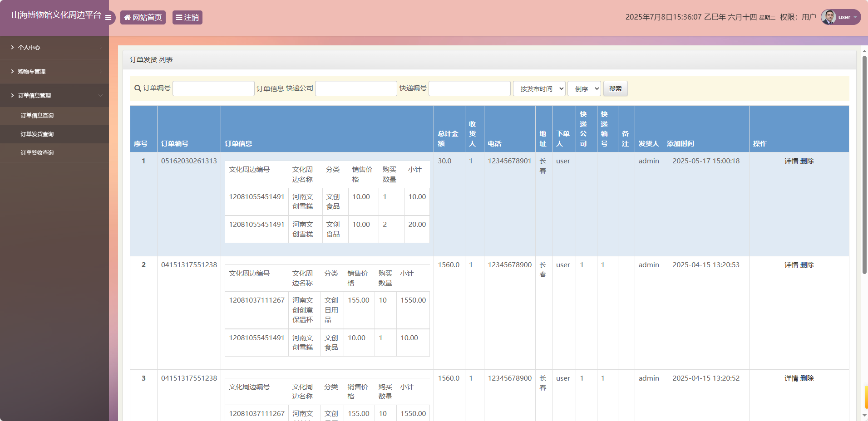Open the 按发布时间 sort dropdown
Image resolution: width=868 pixels, height=421 pixels.
click(x=539, y=89)
